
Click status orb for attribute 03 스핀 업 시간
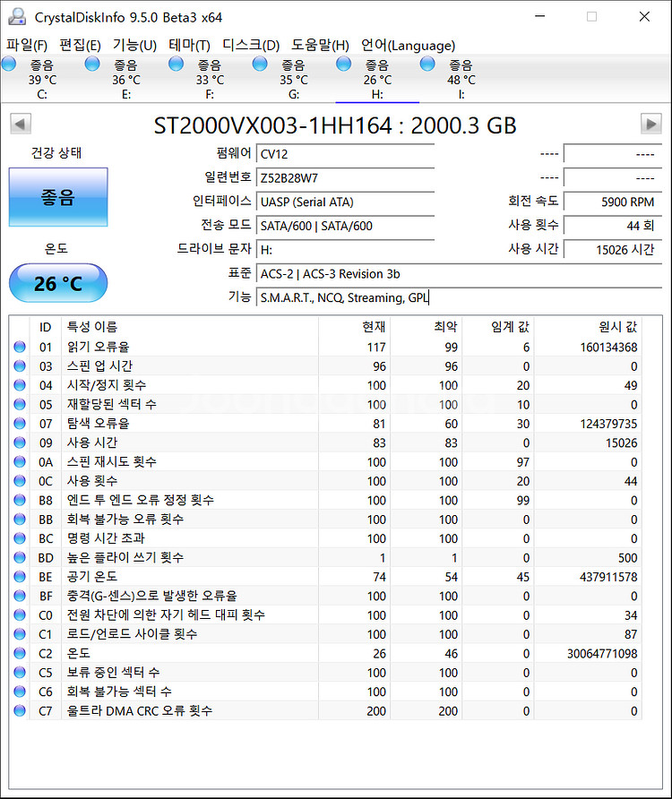20,365
